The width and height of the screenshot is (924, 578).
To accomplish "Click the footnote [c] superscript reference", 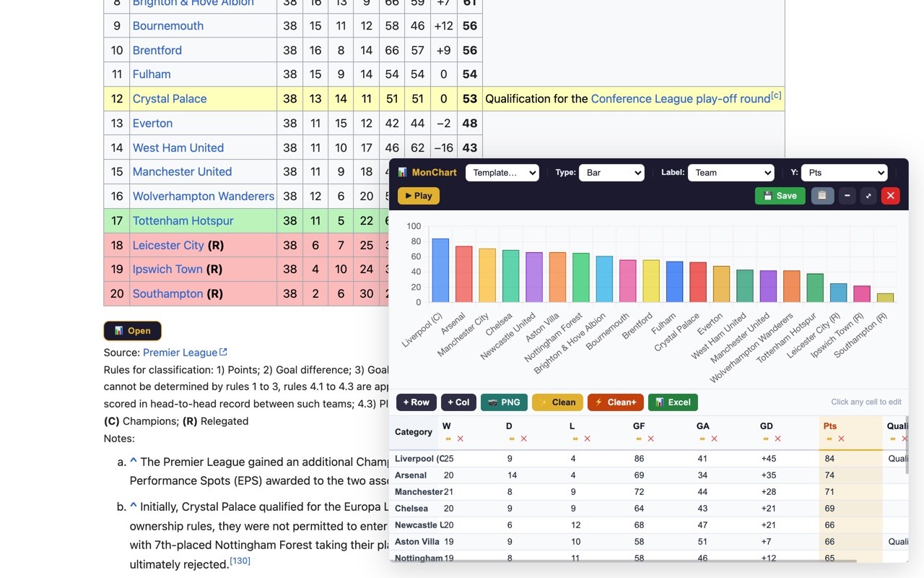I will click(x=776, y=95).
